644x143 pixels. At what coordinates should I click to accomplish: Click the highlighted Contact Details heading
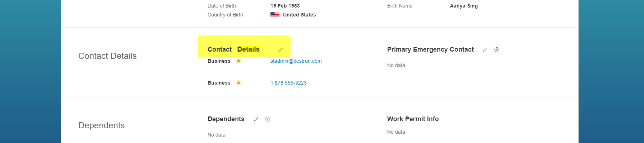233,49
